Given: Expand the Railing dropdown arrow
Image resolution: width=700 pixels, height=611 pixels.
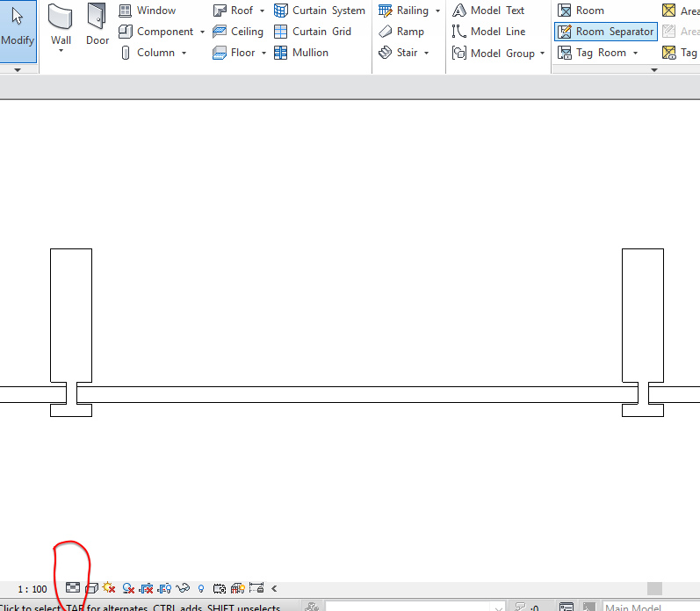Looking at the screenshot, I should (437, 11).
